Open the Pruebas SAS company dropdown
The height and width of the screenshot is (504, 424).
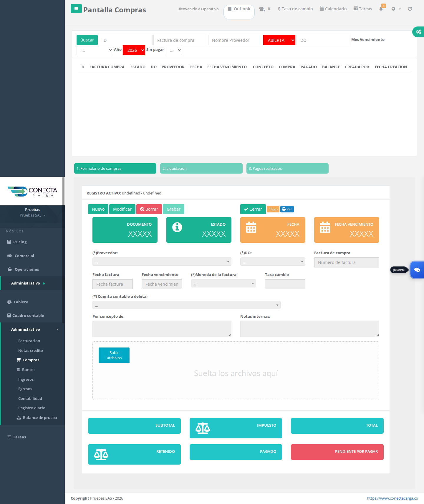coord(32,215)
